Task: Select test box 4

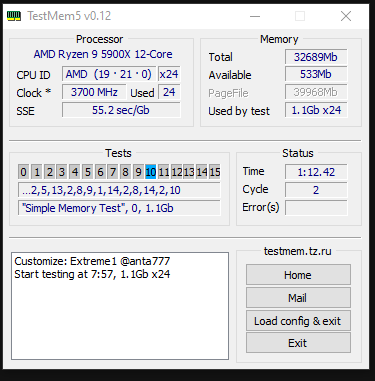Action: (75, 172)
